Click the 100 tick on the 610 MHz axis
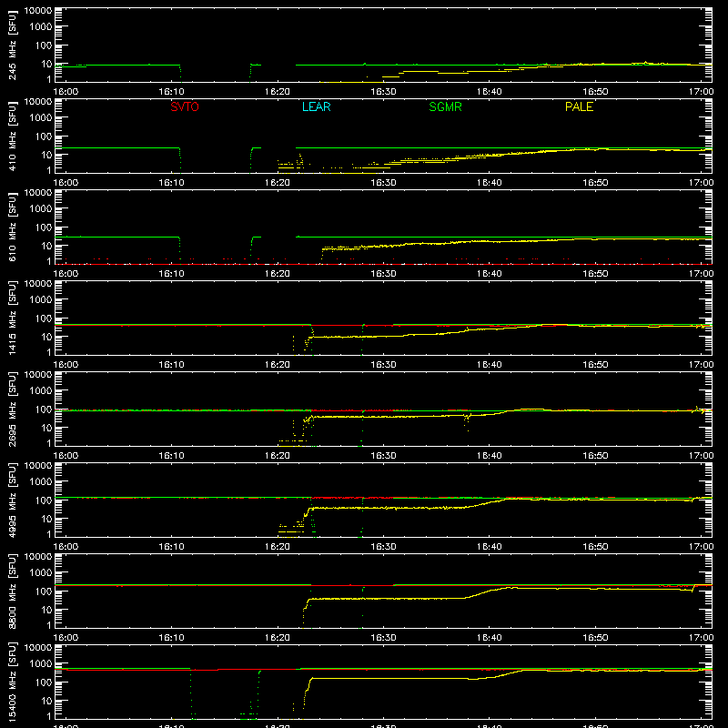 pos(44,227)
